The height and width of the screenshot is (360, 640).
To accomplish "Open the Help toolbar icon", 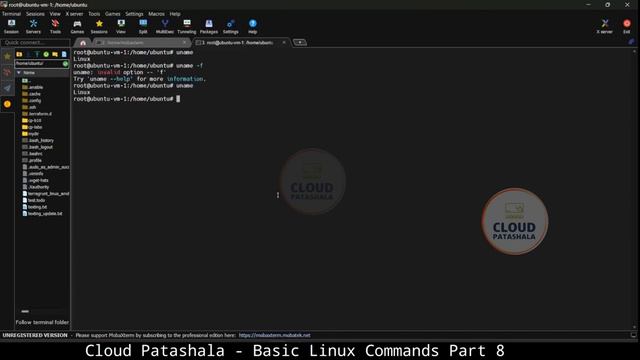I will (x=253, y=26).
